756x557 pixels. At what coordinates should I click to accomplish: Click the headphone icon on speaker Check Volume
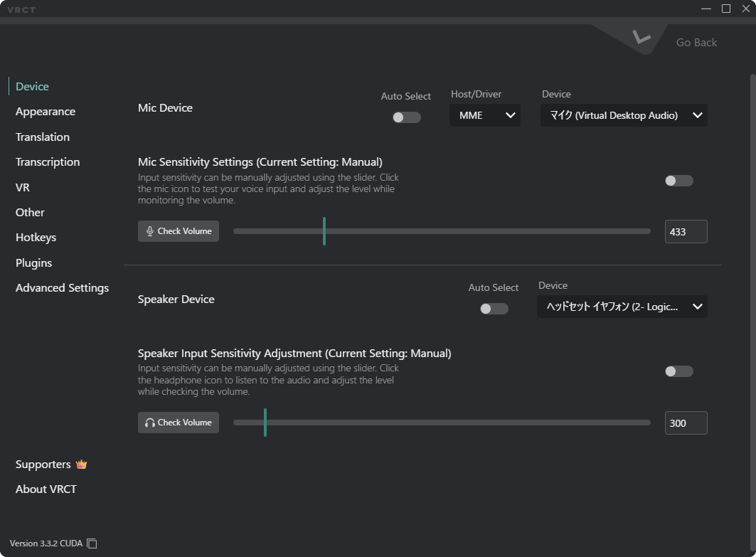point(149,422)
